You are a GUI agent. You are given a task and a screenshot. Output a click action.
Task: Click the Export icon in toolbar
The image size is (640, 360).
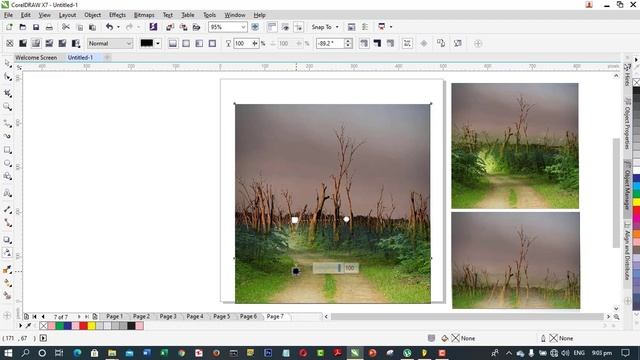click(183, 27)
